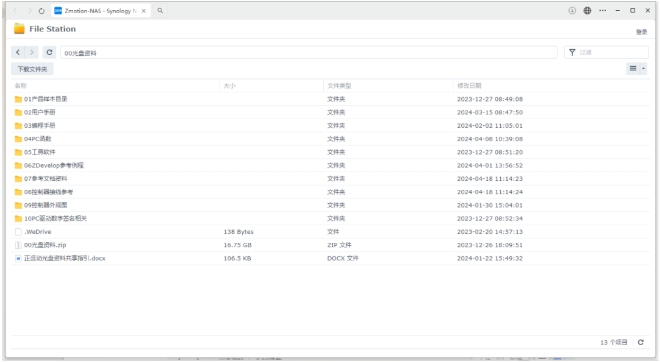The width and height of the screenshot is (660, 362).
Task: Click the File Station folder logo
Action: point(19,29)
